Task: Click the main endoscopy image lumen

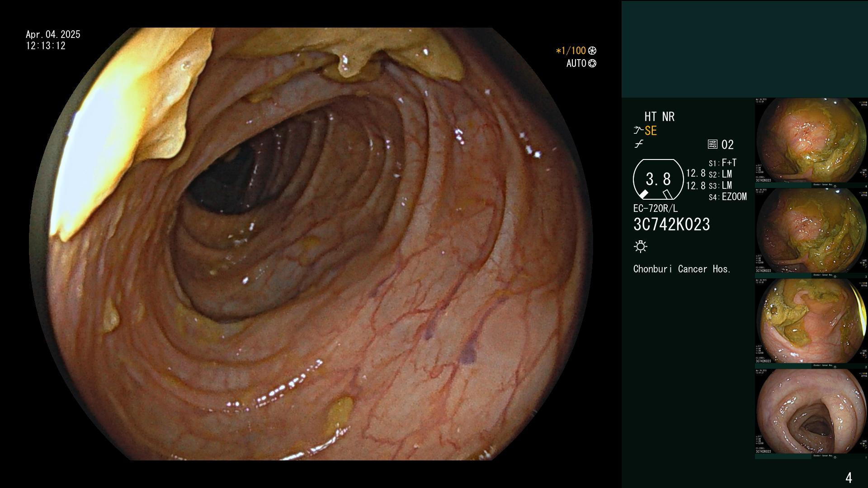Action: pyautogui.click(x=311, y=244)
